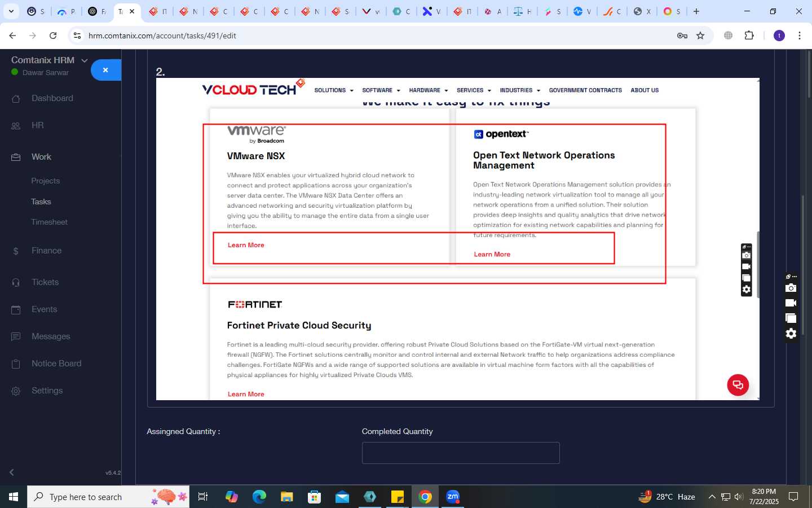This screenshot has width=812, height=508.
Task: Bookmark this page with the star icon
Action: pyautogui.click(x=700, y=36)
